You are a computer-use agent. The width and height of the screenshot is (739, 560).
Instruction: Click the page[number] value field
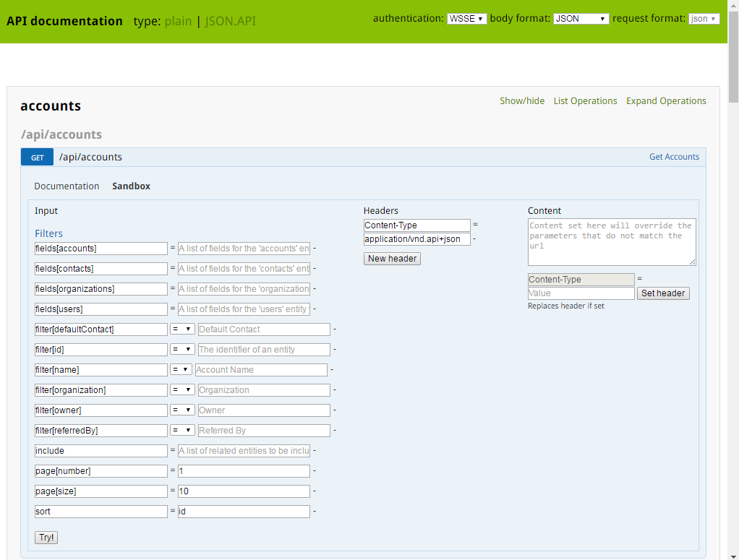click(244, 471)
